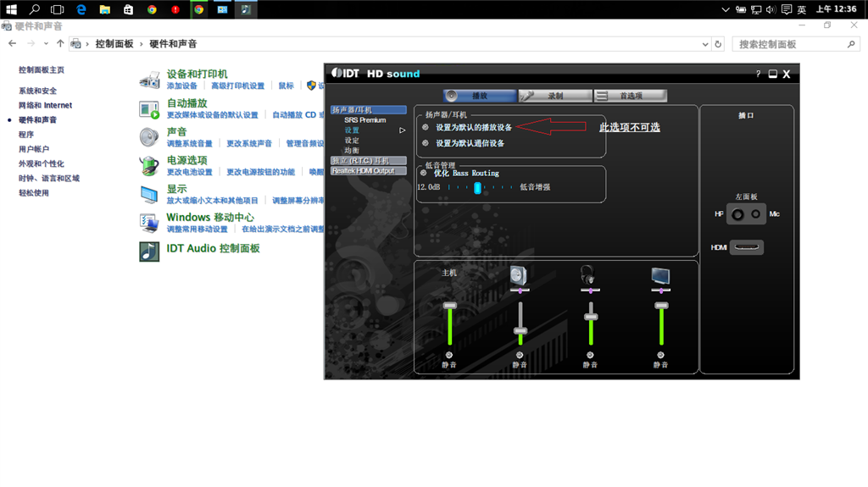Select Realtek HDMI Output device
868x487 pixels.
[368, 171]
